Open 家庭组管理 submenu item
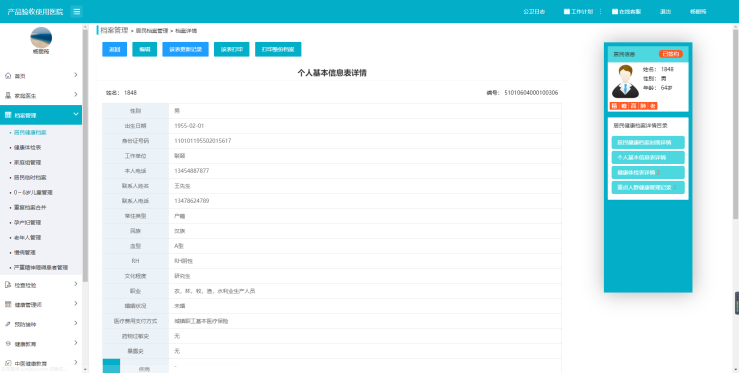 click(27, 162)
